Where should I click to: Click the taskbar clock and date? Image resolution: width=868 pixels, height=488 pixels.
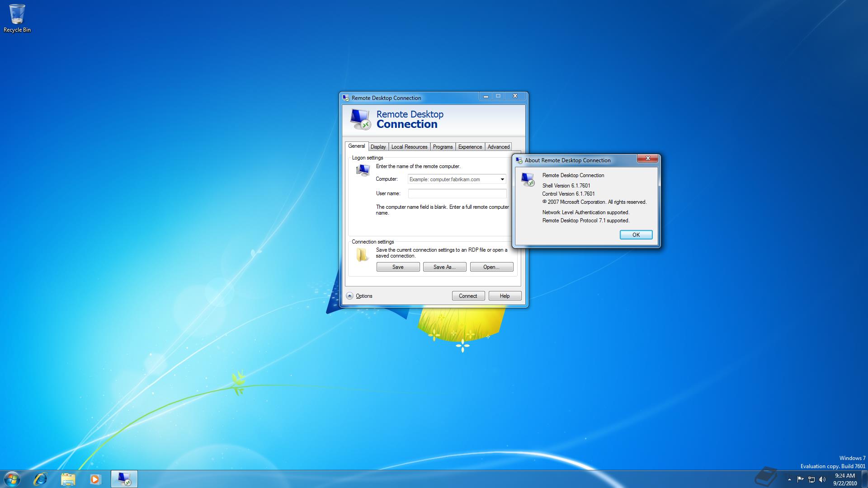[x=844, y=479]
